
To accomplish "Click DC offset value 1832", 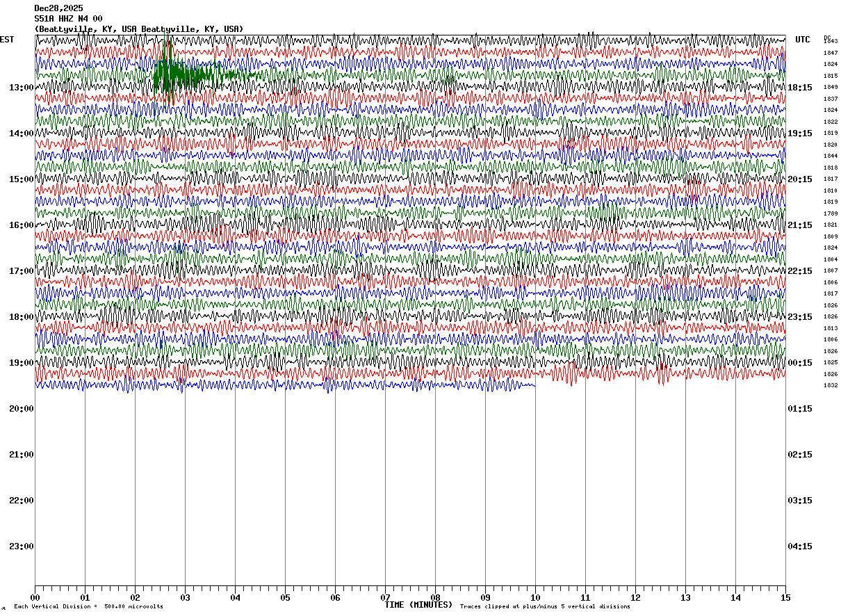I will point(831,385).
